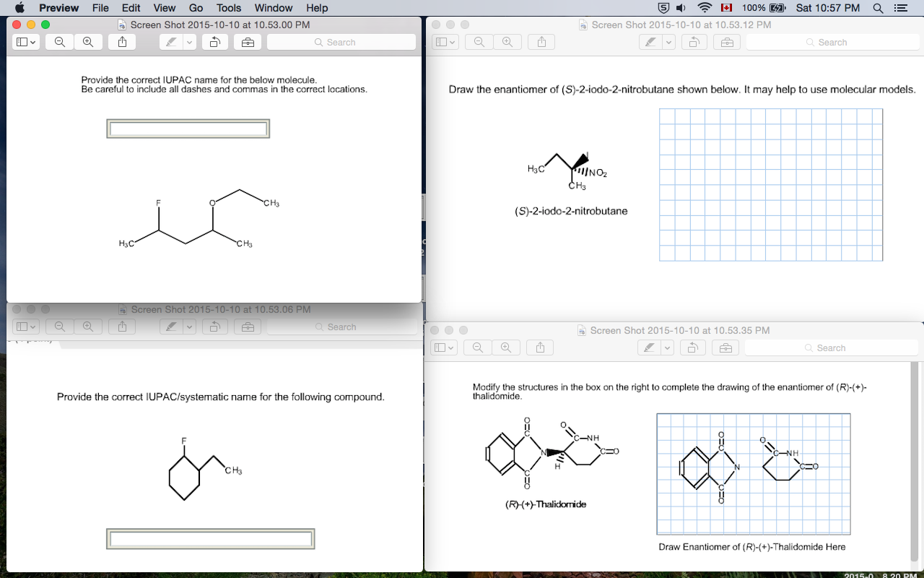Open the sidebar view dropdown in 10.53.00 window

click(x=25, y=42)
